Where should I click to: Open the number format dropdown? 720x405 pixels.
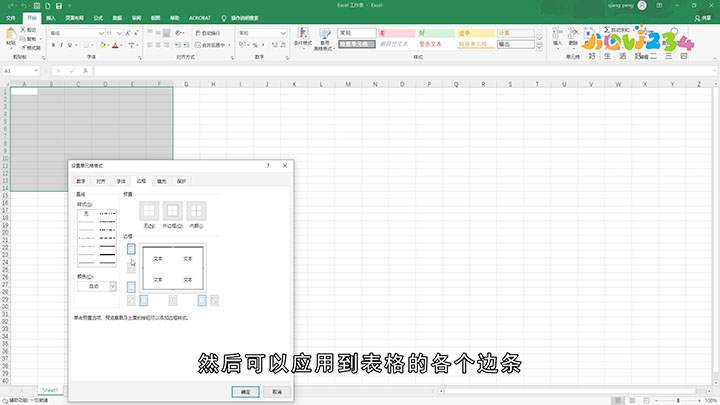(283, 33)
